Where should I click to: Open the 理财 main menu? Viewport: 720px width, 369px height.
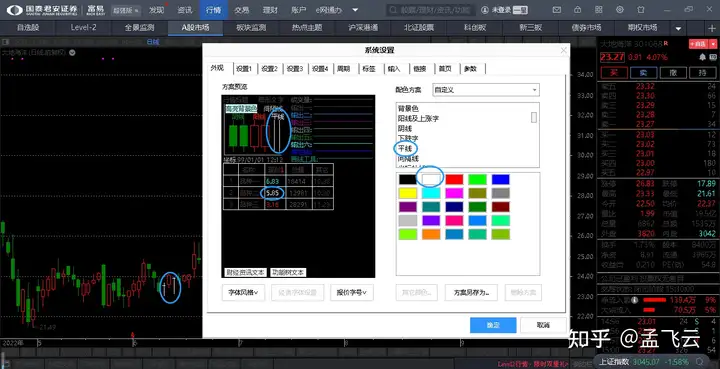point(270,10)
